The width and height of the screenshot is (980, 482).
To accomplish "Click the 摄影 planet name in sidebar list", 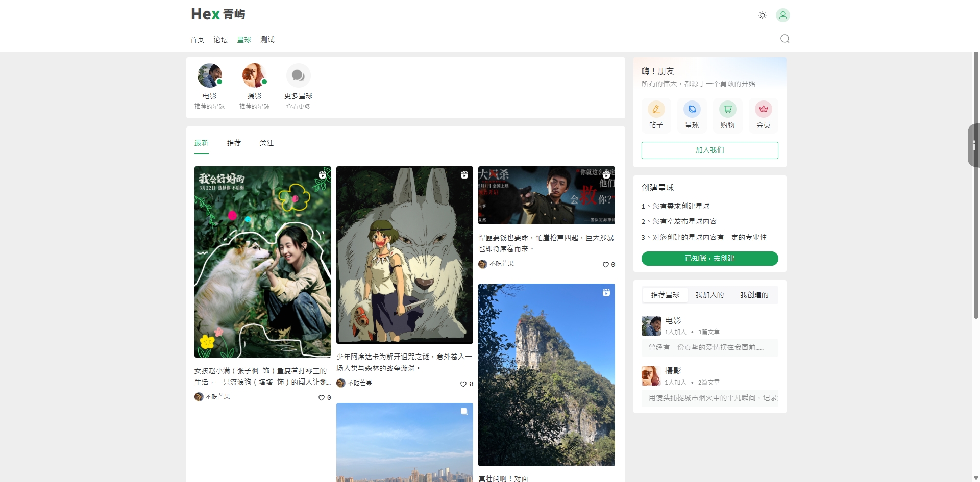I will [x=673, y=371].
